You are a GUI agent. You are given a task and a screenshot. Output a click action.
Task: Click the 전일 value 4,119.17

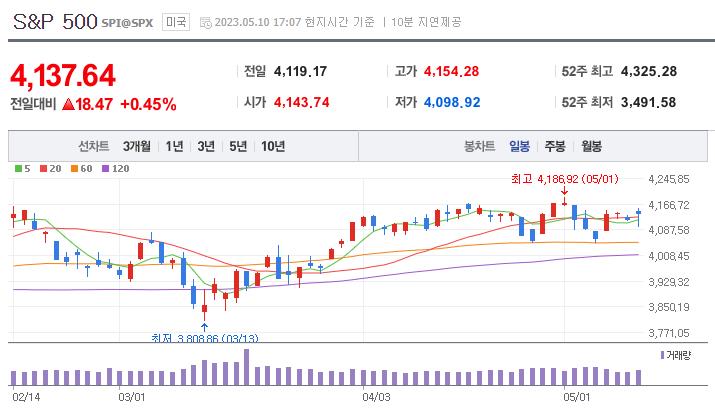pyautogui.click(x=301, y=71)
